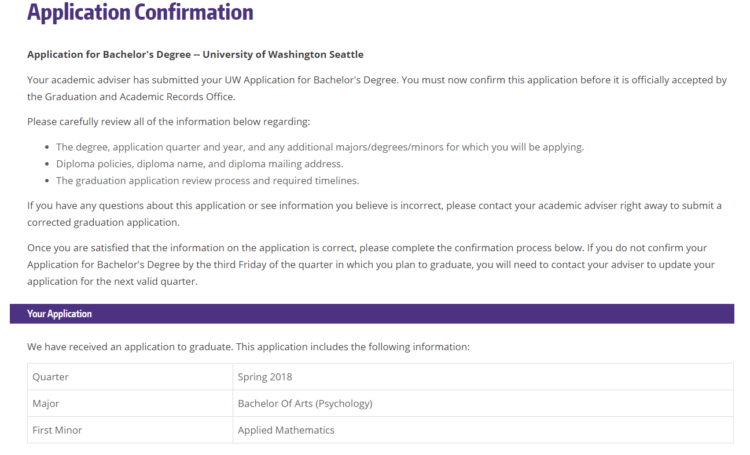
Task: Click the Diploma policies bullet item
Action: 199,164
